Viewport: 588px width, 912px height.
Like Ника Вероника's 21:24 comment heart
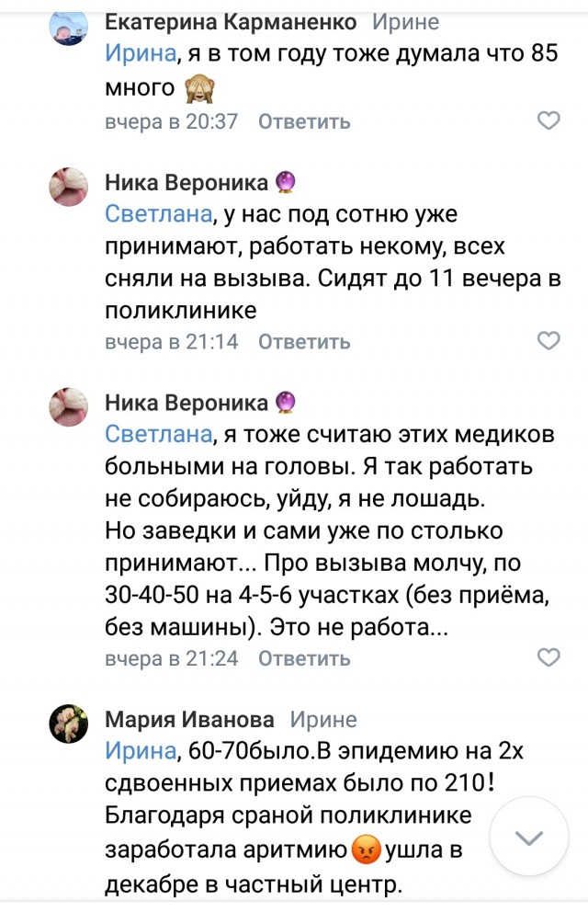[548, 657]
